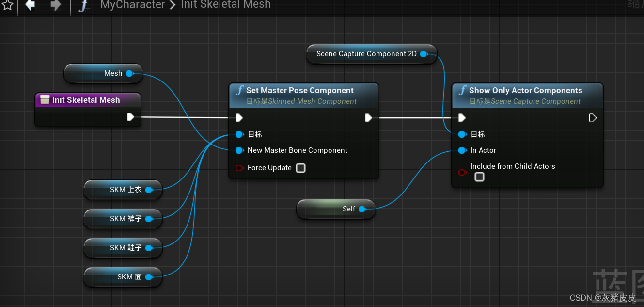644x307 pixels.
Task: Click the In Actor input pin
Action: (x=462, y=150)
